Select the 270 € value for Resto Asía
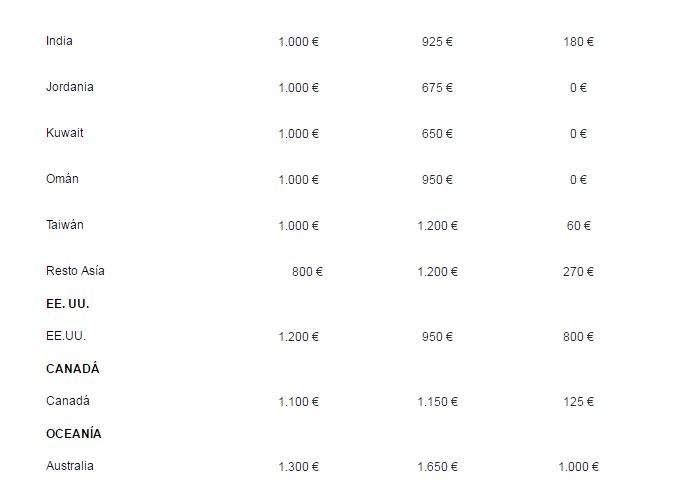 [578, 272]
